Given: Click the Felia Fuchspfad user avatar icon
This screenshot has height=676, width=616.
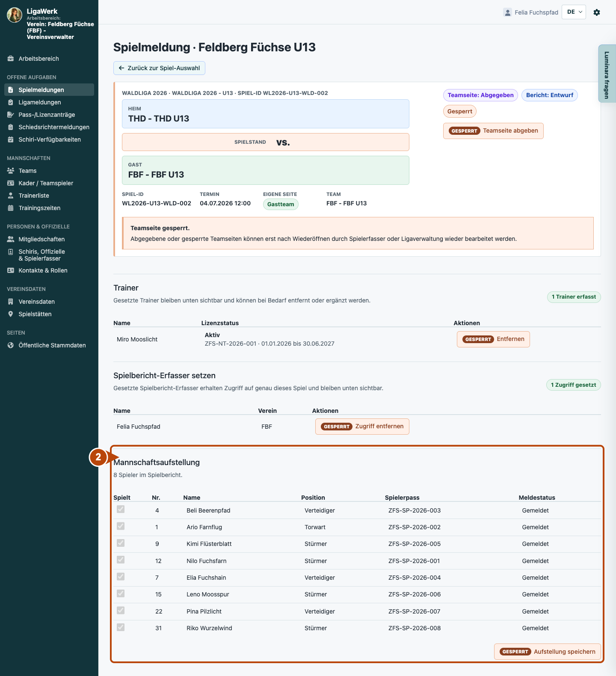Looking at the screenshot, I should pyautogui.click(x=508, y=12).
